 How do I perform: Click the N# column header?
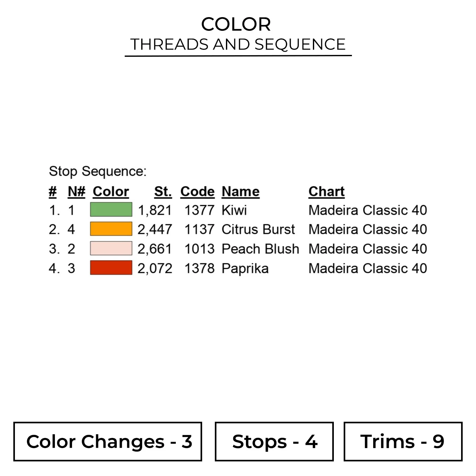point(76,192)
